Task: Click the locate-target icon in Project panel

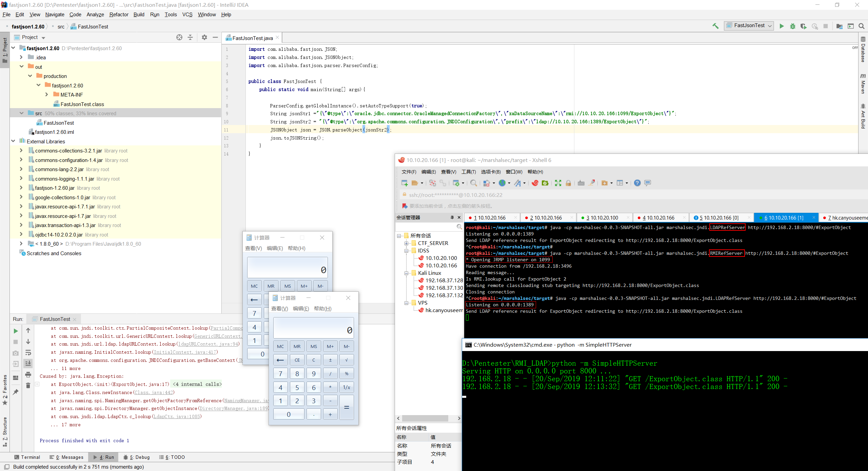Action: (179, 37)
